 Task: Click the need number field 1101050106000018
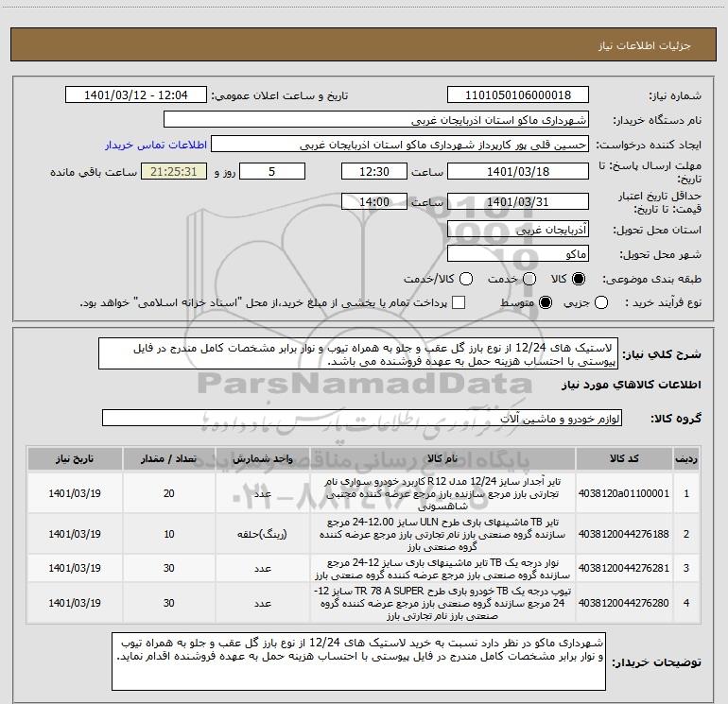[x=518, y=95]
